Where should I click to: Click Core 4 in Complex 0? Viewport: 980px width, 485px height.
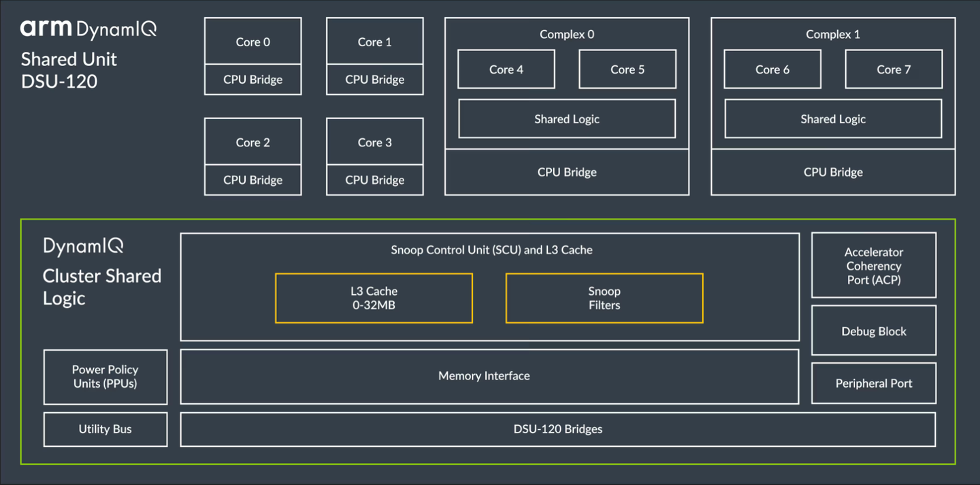(506, 69)
